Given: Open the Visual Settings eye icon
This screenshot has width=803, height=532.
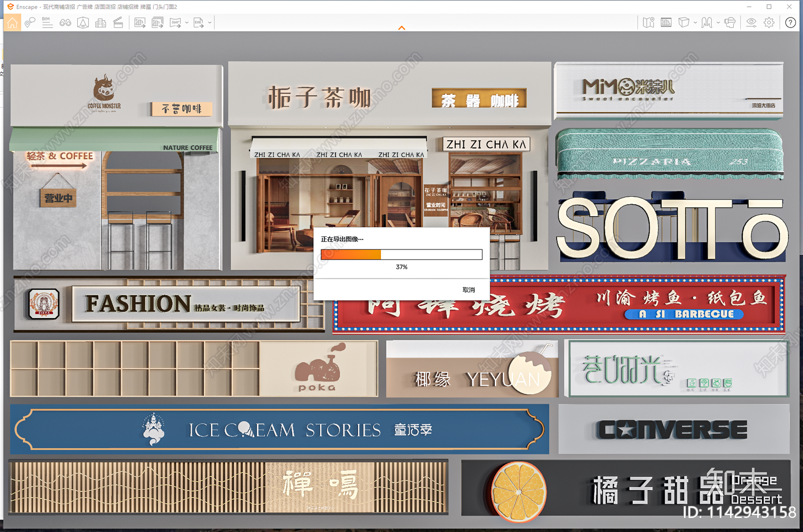Looking at the screenshot, I should (751, 23).
